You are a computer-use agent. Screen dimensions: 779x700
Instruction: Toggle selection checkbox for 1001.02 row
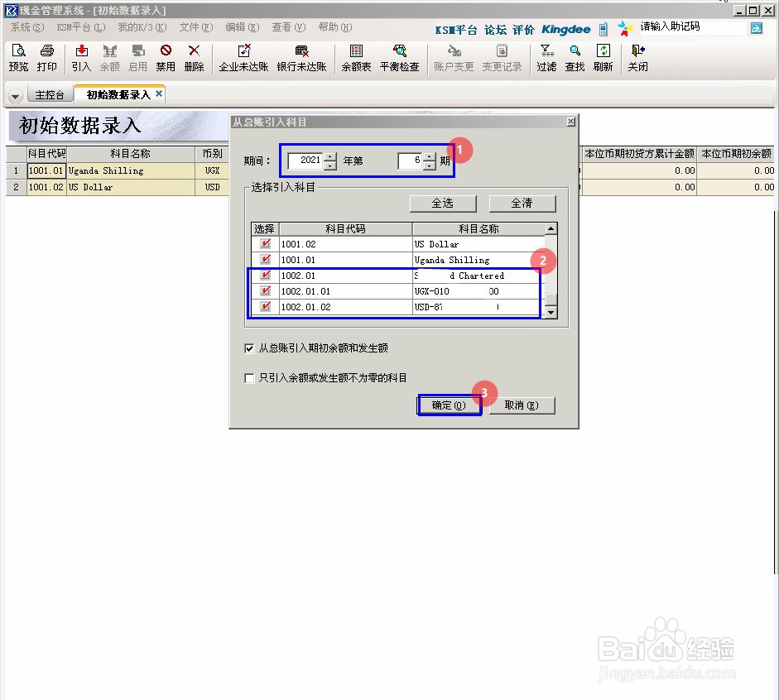[x=265, y=244]
